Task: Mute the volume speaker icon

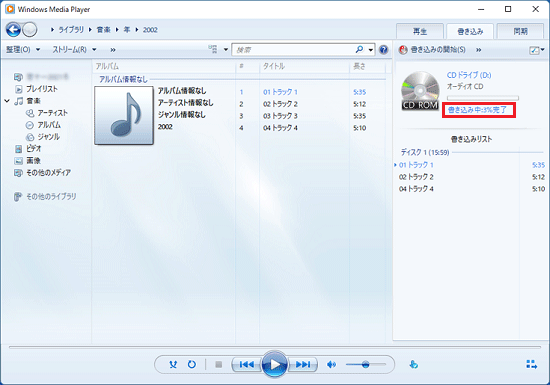Action: tap(331, 365)
